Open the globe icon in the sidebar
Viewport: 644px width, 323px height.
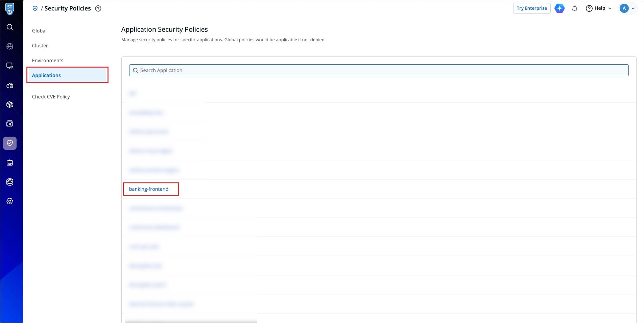click(x=10, y=46)
